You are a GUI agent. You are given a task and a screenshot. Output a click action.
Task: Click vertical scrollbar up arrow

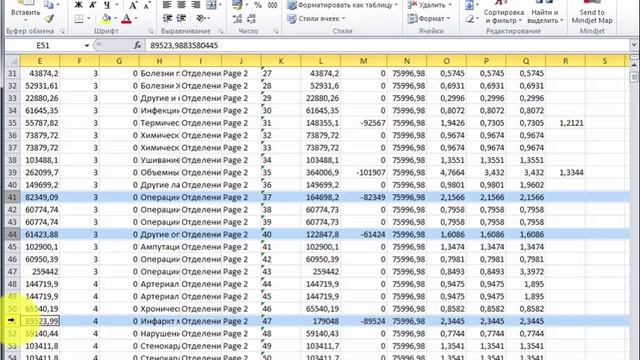[x=634, y=64]
